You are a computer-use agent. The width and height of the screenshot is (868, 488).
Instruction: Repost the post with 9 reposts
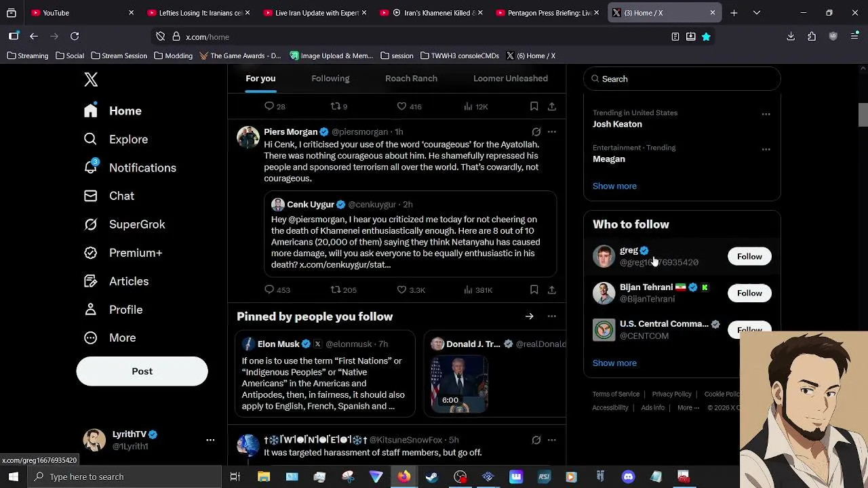point(338,106)
